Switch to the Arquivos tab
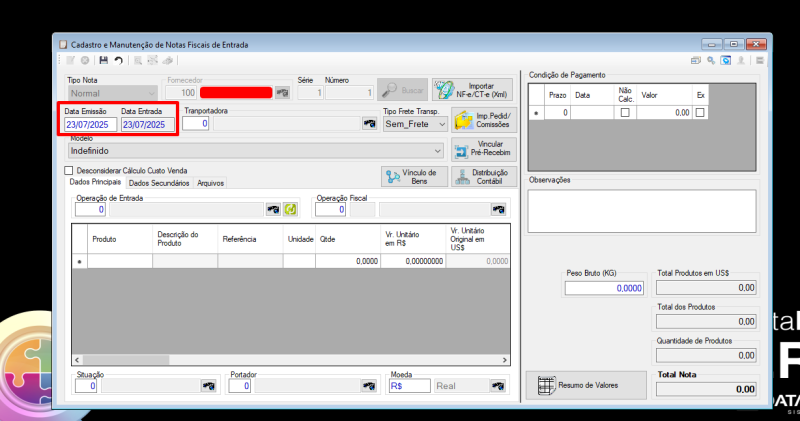This screenshot has width=800, height=421. click(x=210, y=183)
